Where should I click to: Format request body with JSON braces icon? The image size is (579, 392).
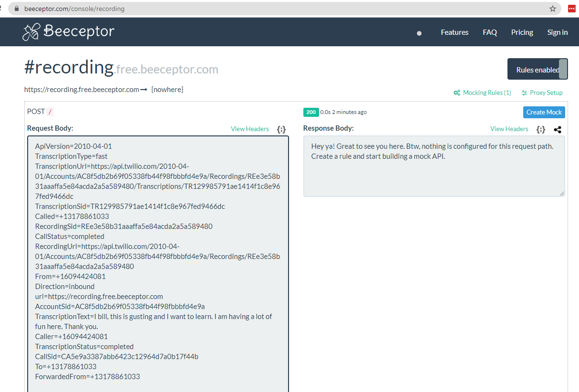point(281,129)
